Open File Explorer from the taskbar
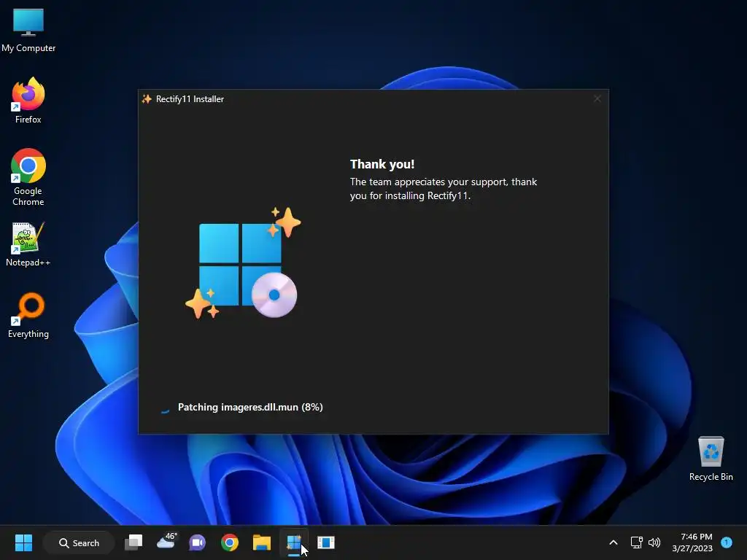 262,542
